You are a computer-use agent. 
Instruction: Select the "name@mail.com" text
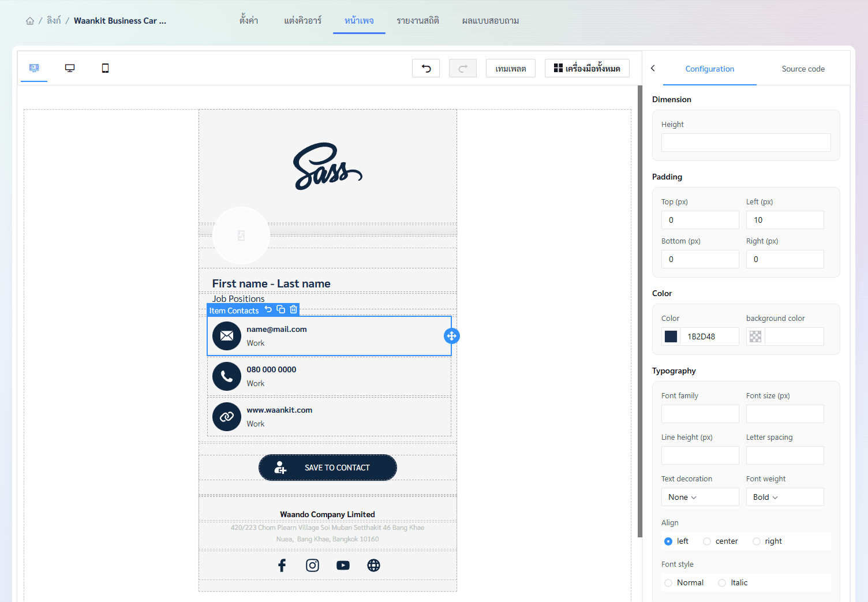276,329
